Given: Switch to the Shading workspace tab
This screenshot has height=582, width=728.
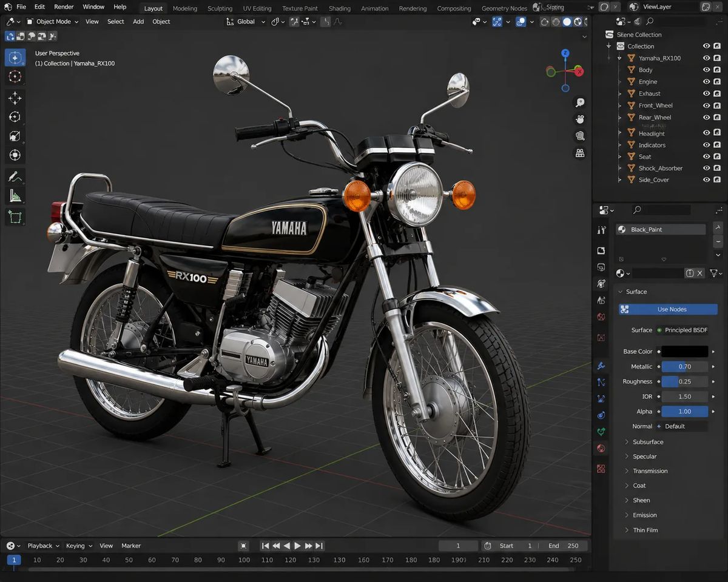Looking at the screenshot, I should coord(340,8).
